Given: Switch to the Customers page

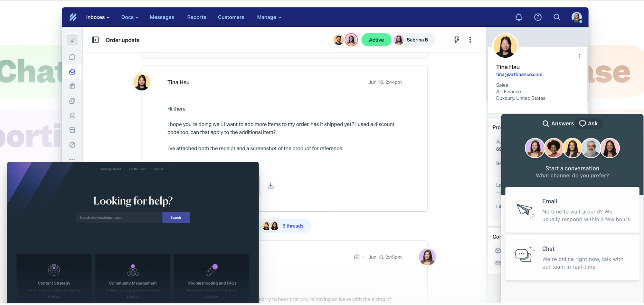Looking at the screenshot, I should (231, 17).
